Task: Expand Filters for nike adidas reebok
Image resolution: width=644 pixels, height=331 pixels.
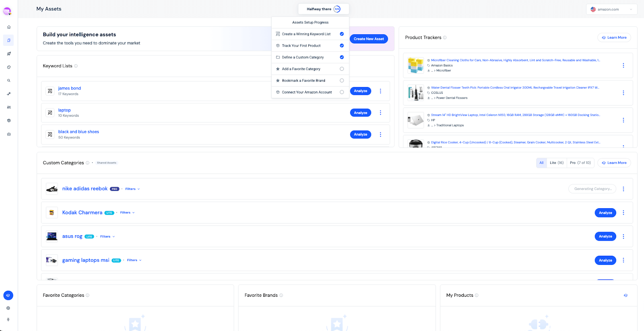Action: 132,189
